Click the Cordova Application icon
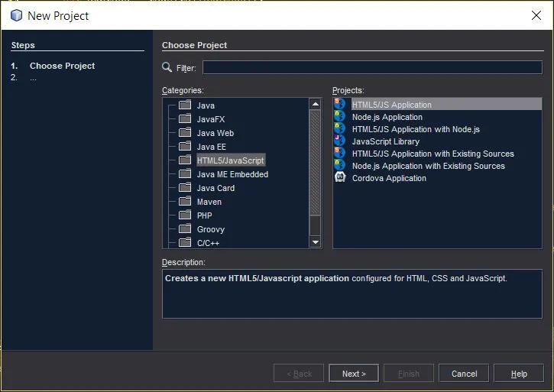This screenshot has height=392, width=554. click(340, 177)
